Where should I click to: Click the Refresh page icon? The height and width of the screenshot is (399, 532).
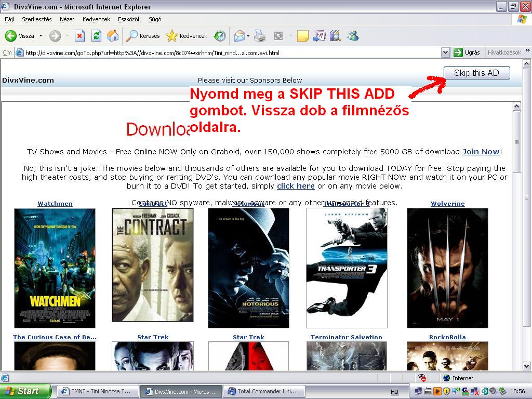pyautogui.click(x=96, y=36)
